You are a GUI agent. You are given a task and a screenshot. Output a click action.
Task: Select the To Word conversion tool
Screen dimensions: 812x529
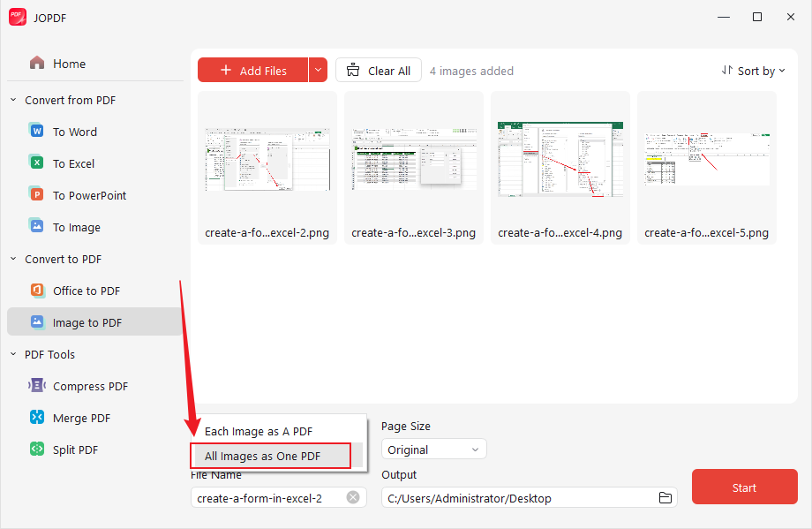[72, 131]
